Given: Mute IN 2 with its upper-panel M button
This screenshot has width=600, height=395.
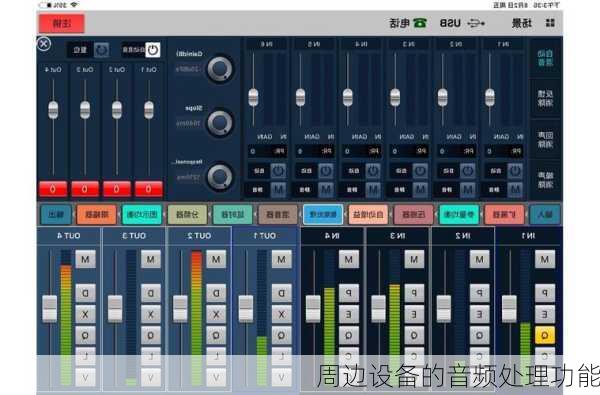Looking at the screenshot, I should point(467,189).
